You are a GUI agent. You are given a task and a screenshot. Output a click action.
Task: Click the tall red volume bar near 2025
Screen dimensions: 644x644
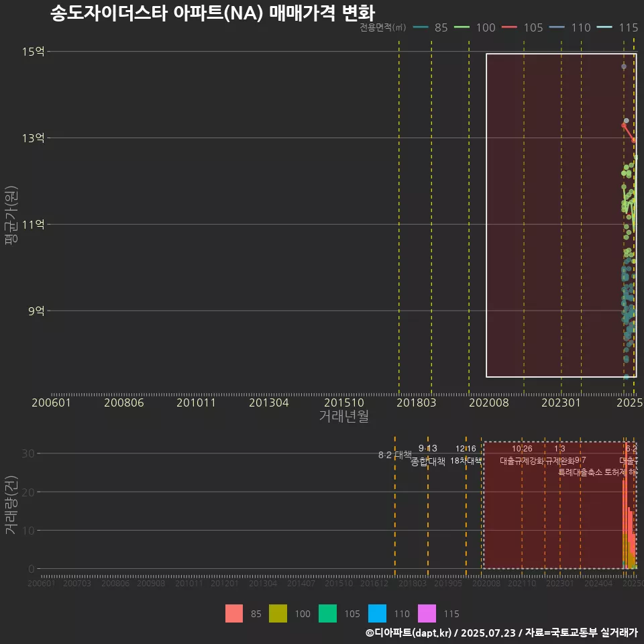coord(624,523)
